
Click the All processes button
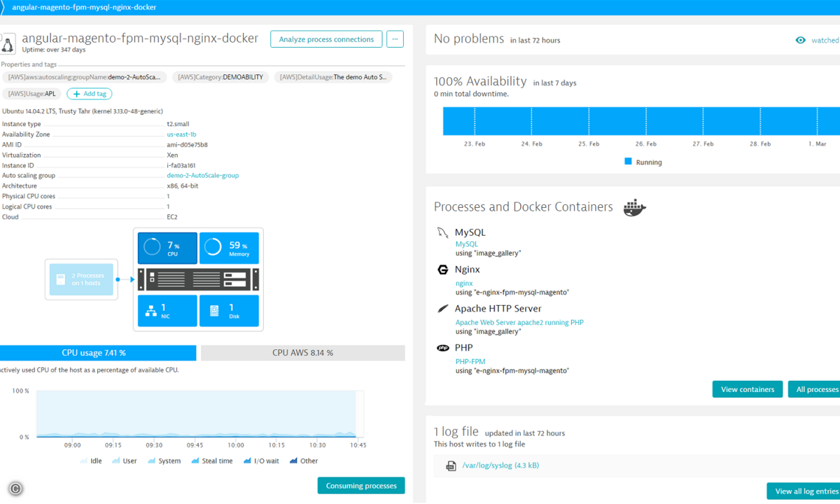[x=815, y=389]
